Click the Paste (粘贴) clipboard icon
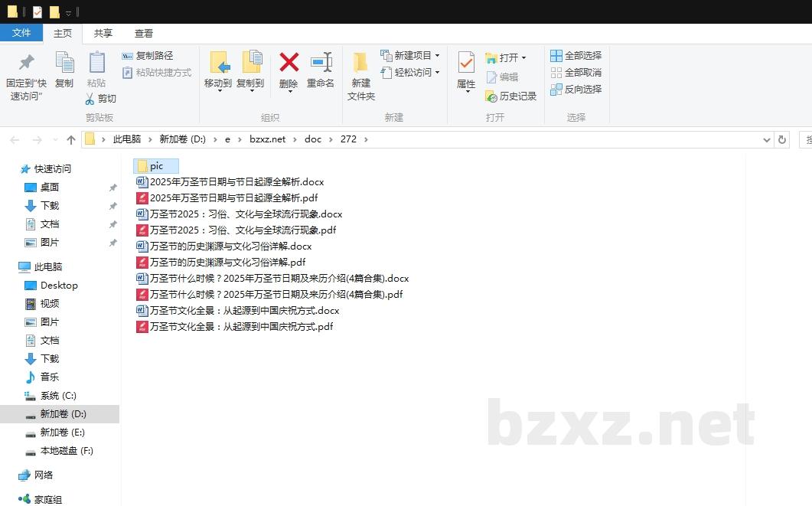This screenshot has width=812, height=506. 96,63
